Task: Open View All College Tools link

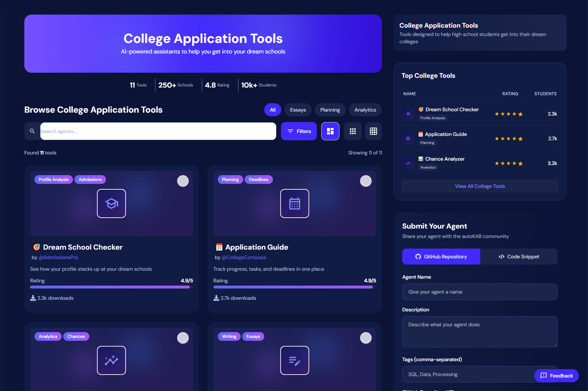Action: (x=480, y=186)
